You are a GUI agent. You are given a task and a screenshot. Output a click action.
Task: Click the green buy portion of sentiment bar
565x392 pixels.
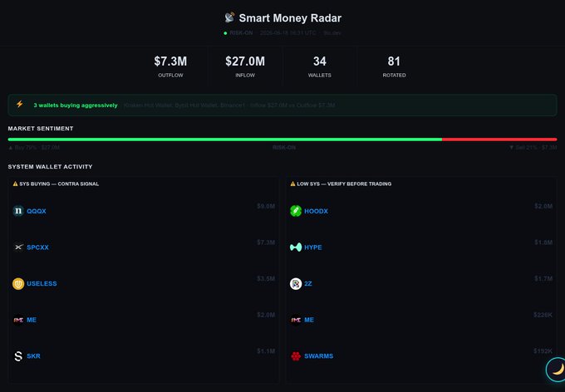pos(225,139)
